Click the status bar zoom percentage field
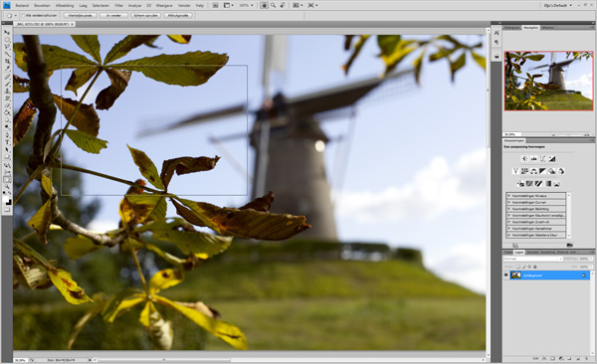The height and width of the screenshot is (364, 597). 20,359
